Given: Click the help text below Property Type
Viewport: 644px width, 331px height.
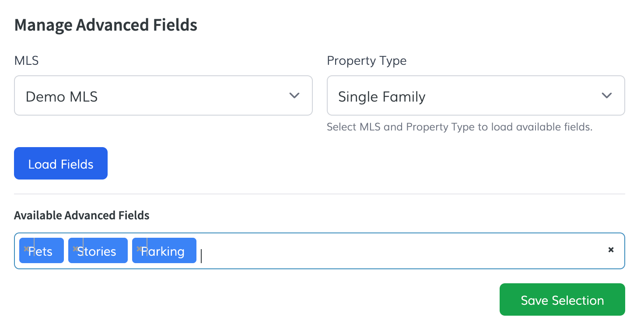Looking at the screenshot, I should 459,127.
